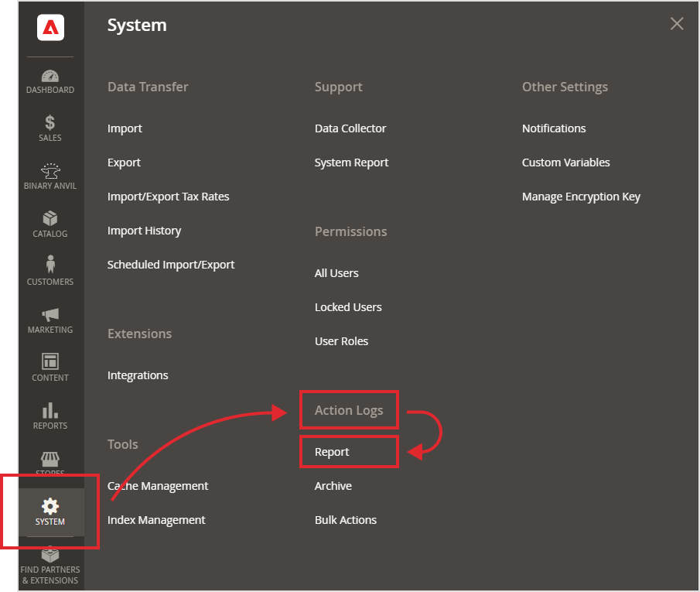
Task: Open Find Partners & Extensions
Action: point(50,559)
